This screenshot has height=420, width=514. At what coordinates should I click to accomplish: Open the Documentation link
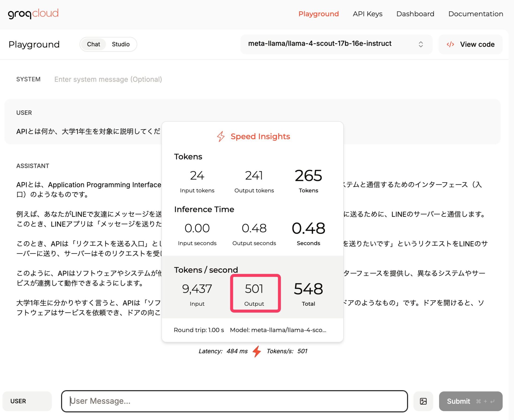coord(475,14)
